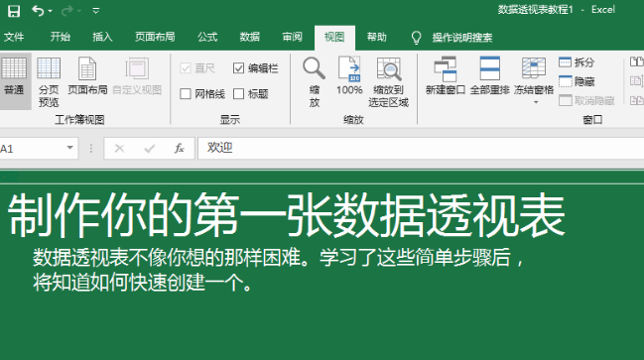Focus the 操作说明搜索 search box
This screenshot has height=360, width=644.
point(462,38)
